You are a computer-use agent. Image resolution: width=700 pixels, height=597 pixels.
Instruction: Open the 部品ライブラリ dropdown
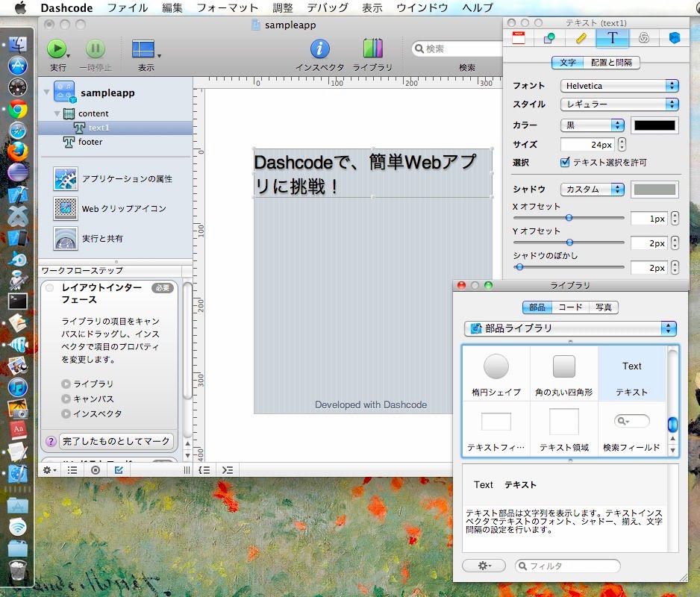570,328
